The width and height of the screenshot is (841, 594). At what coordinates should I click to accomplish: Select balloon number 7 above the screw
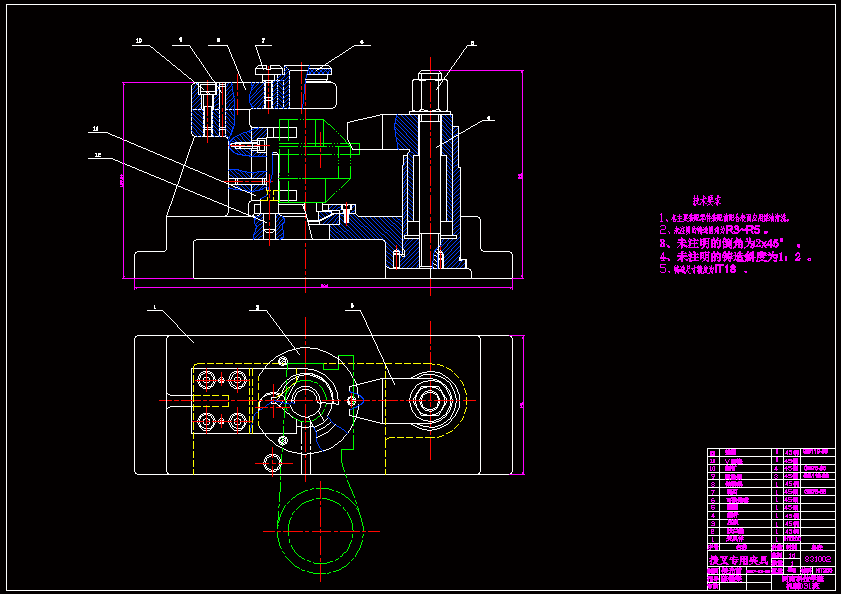263,42
